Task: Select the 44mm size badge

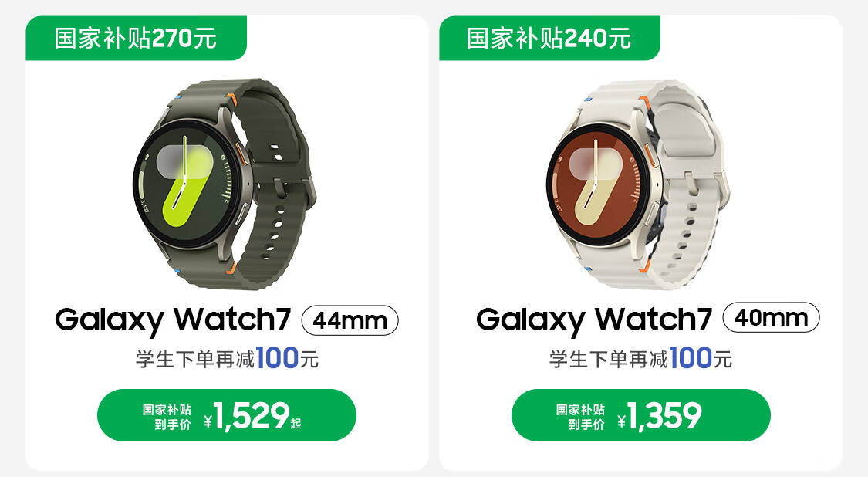Action: (350, 320)
